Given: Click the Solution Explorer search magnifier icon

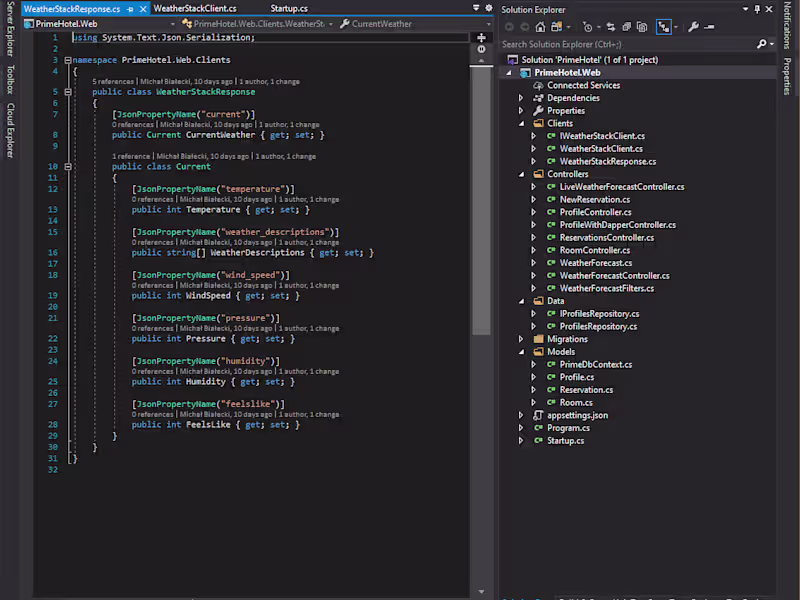Looking at the screenshot, I should tap(762, 44).
